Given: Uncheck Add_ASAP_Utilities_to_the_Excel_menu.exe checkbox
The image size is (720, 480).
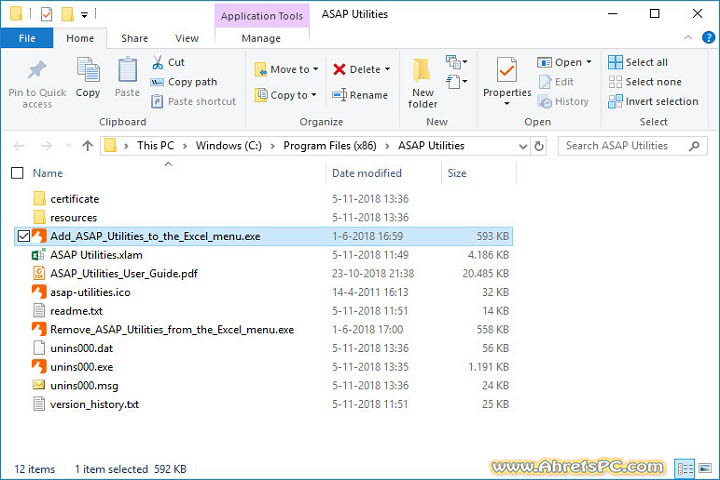Looking at the screenshot, I should [x=23, y=236].
